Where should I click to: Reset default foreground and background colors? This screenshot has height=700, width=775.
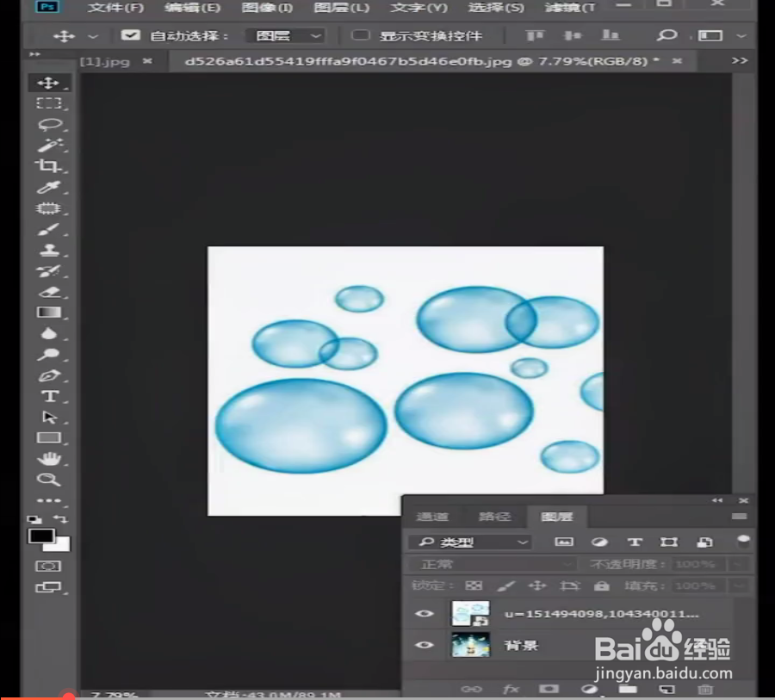click(x=34, y=519)
